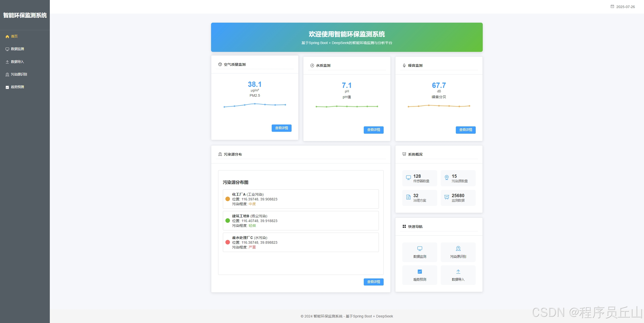Click the 2025-07-26 date text
The image size is (644, 323).
tap(626, 7)
